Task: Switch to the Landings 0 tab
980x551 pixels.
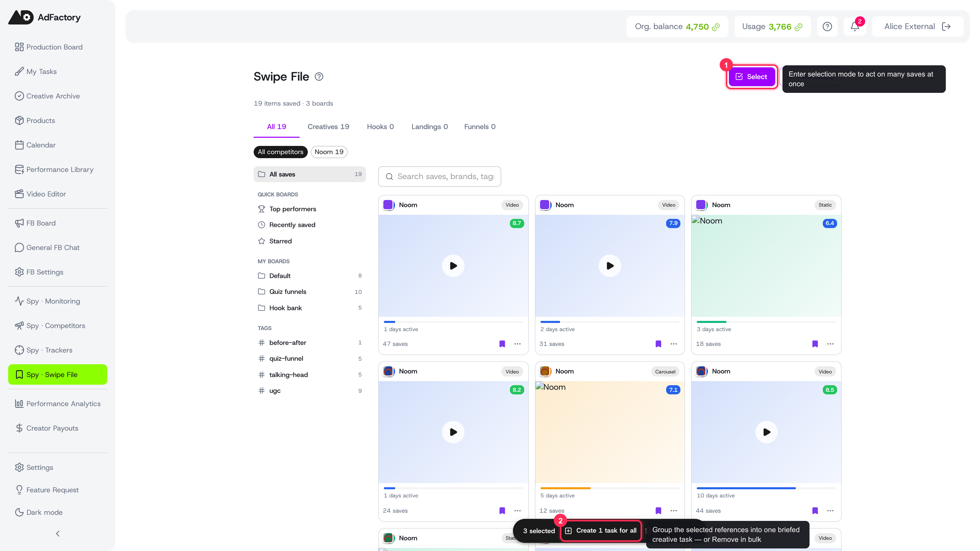Action: coord(430,127)
